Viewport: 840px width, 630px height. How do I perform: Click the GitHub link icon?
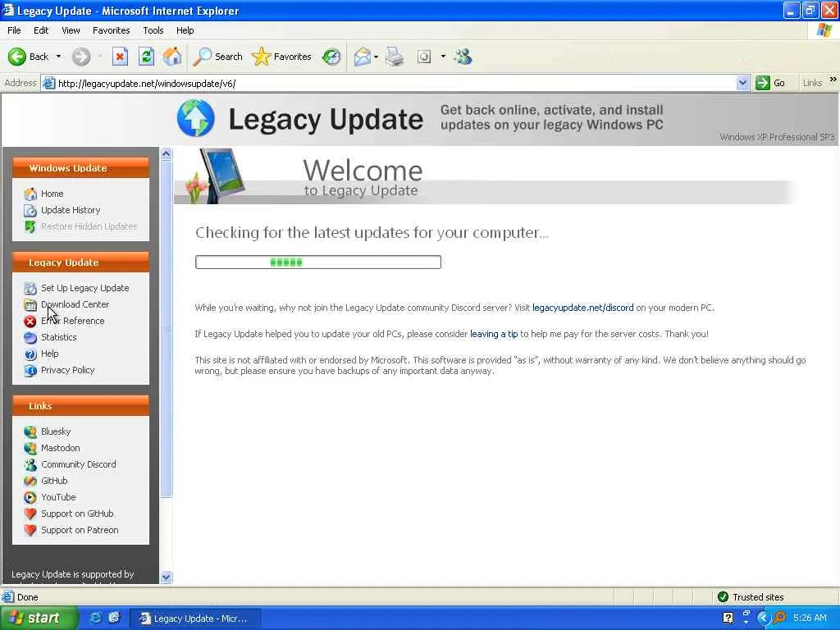(30, 481)
